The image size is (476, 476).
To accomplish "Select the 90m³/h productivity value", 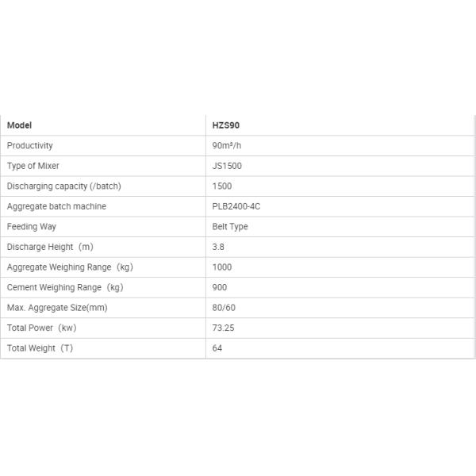I will [225, 146].
